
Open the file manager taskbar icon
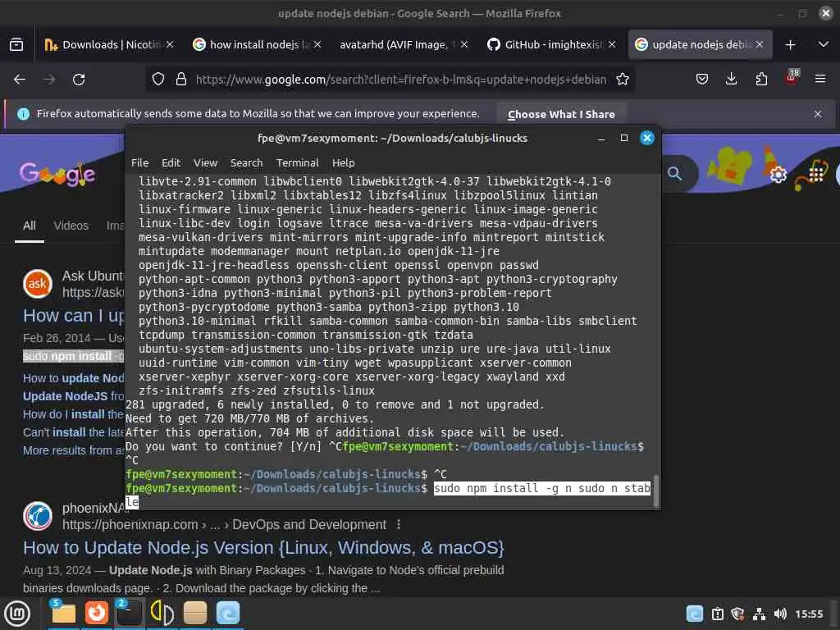click(x=63, y=613)
